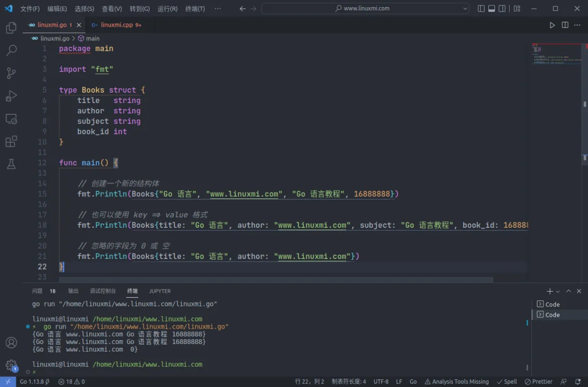588x387 pixels.
Task: Go forward with the right arrow
Action: (254, 9)
